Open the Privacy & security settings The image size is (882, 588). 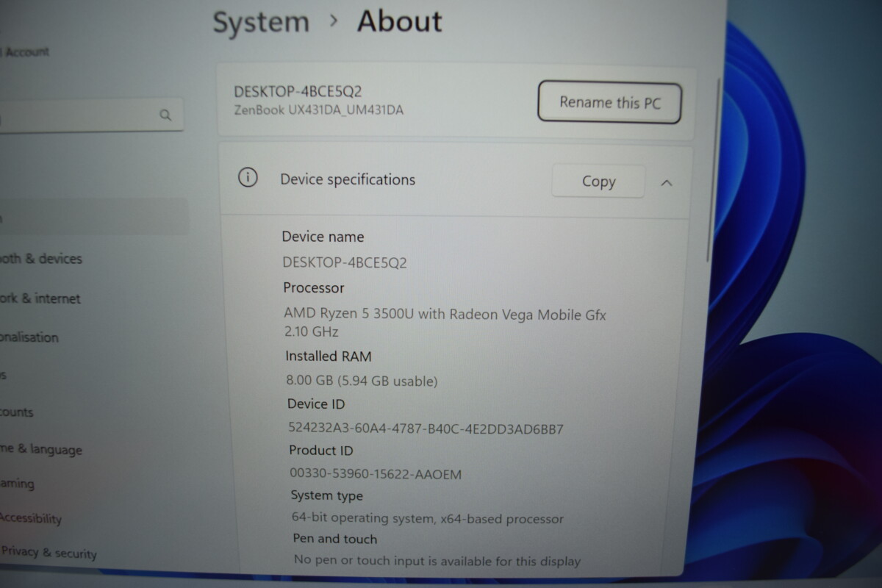(x=49, y=553)
